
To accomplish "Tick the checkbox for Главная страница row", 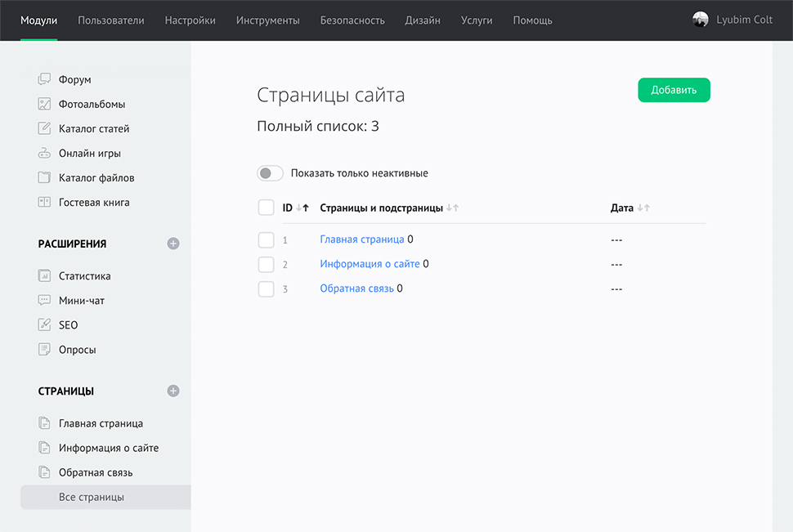I will point(266,240).
